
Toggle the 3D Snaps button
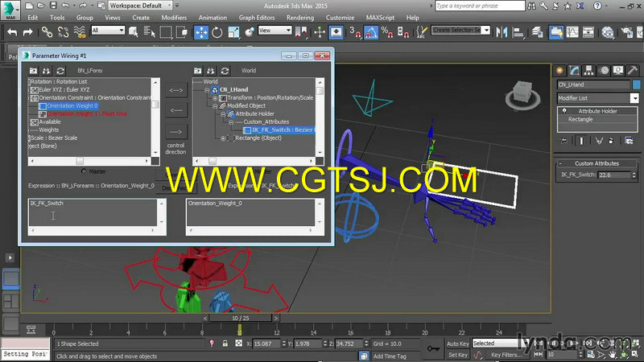[x=355, y=32]
